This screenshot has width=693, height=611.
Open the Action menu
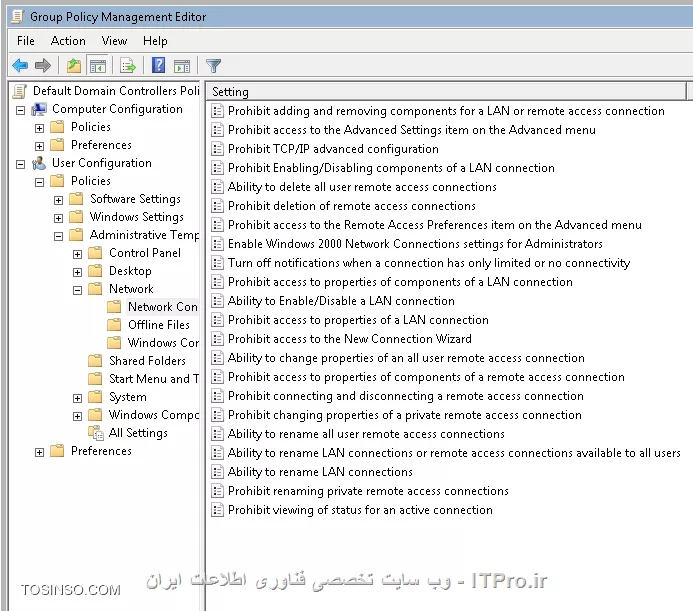tap(68, 41)
